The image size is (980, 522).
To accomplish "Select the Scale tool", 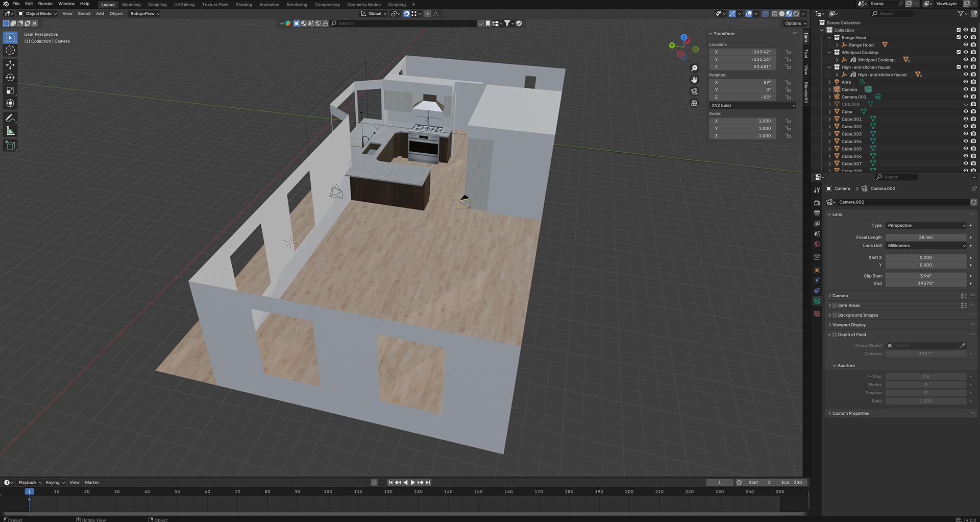I will click(x=10, y=90).
